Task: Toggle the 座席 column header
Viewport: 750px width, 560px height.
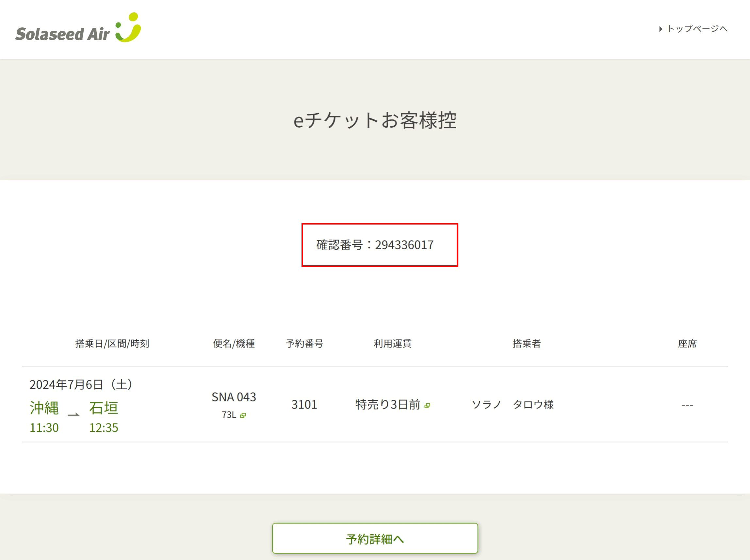Action: [688, 344]
